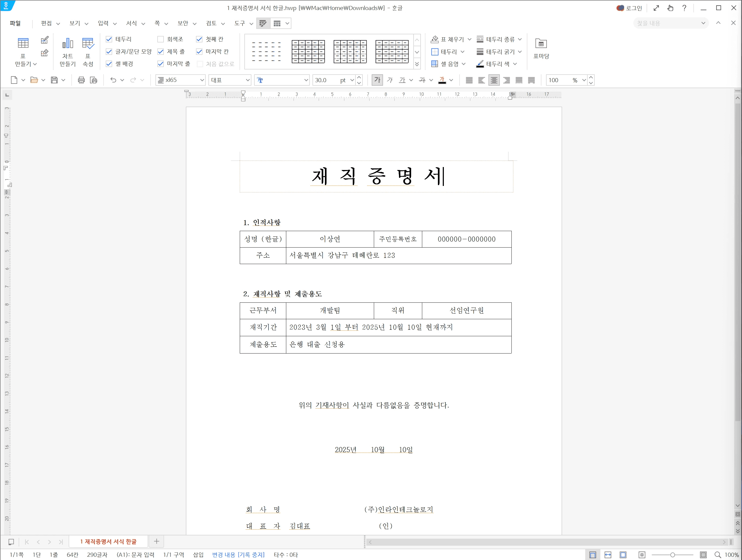
Task: Select the 1 재직증명서 서식 한글 document tab
Action: click(x=108, y=541)
